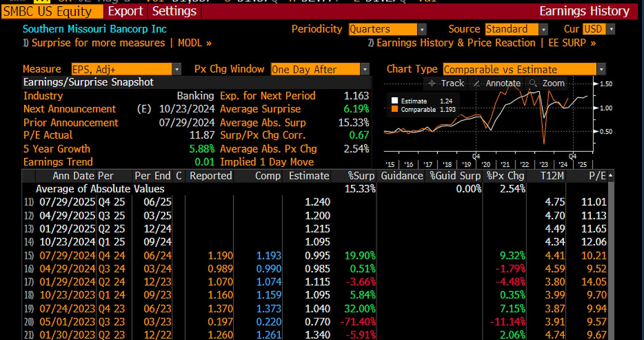Image resolution: width=644 pixels, height=340 pixels.
Task: Click the 1.240 estimate for Q4 25
Action: tap(317, 202)
